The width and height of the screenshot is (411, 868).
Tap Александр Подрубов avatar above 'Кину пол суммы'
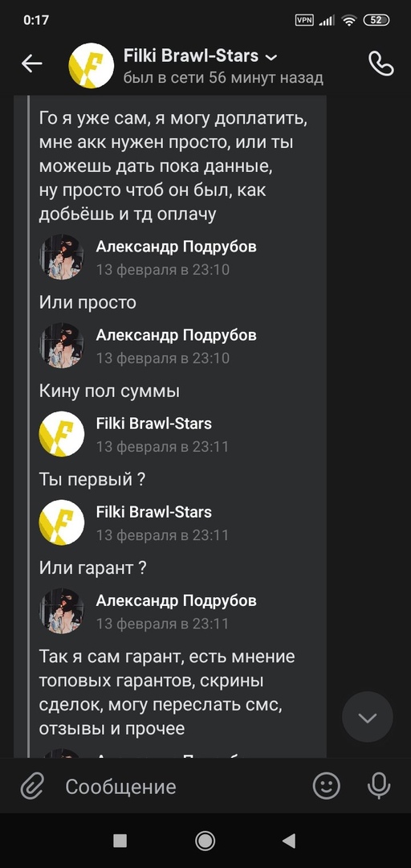[x=61, y=346]
